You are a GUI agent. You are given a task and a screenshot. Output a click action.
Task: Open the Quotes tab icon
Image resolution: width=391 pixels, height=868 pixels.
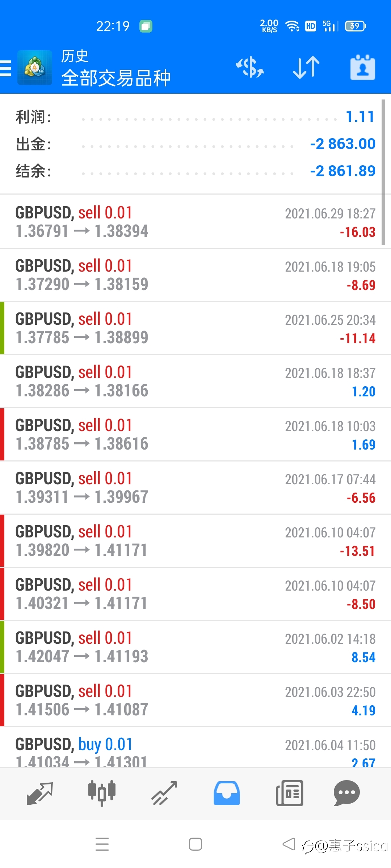coord(40,793)
